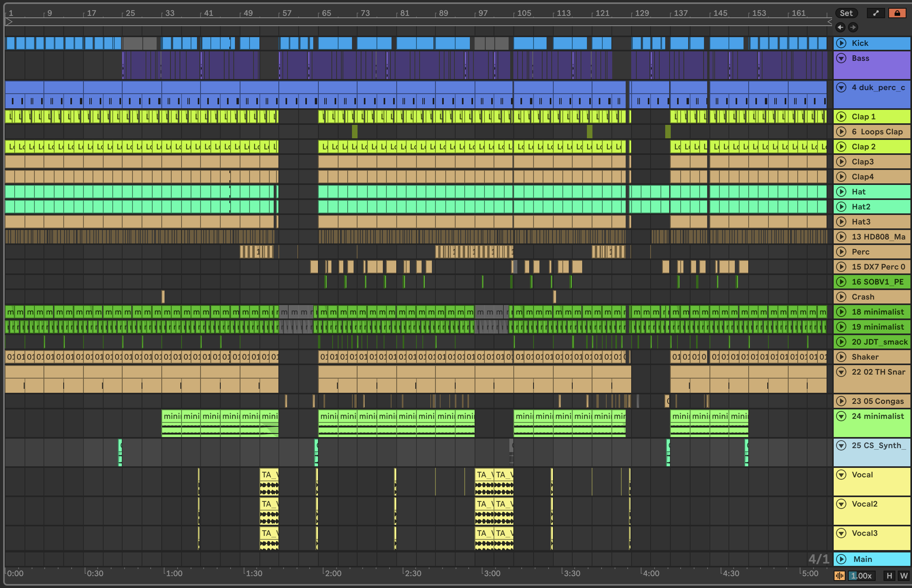
Task: Fold the 25 CS_Synth track
Action: click(841, 446)
